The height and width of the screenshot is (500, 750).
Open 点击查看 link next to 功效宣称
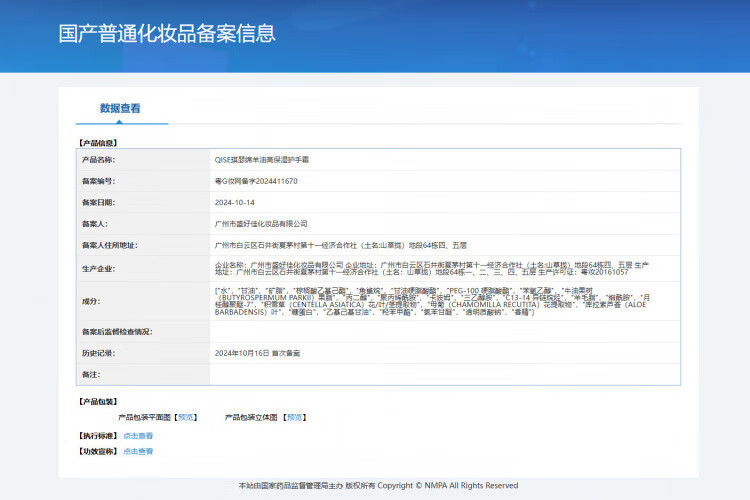pos(138,451)
